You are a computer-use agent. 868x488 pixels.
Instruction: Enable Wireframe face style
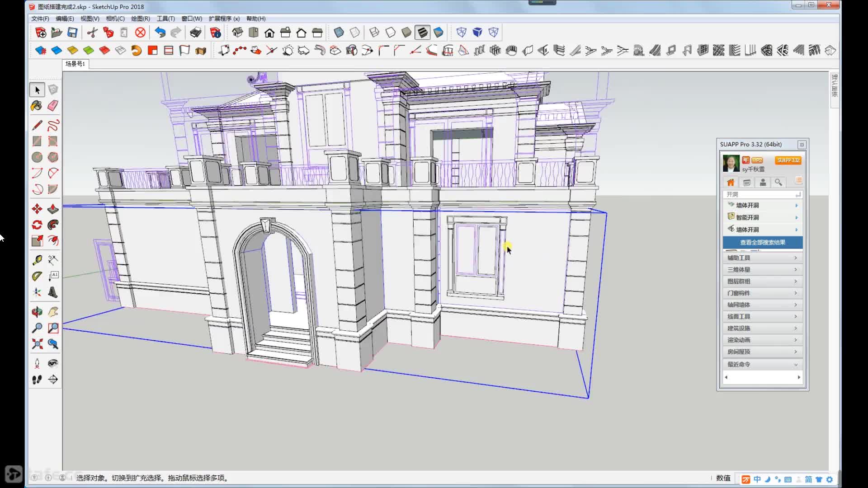point(374,33)
